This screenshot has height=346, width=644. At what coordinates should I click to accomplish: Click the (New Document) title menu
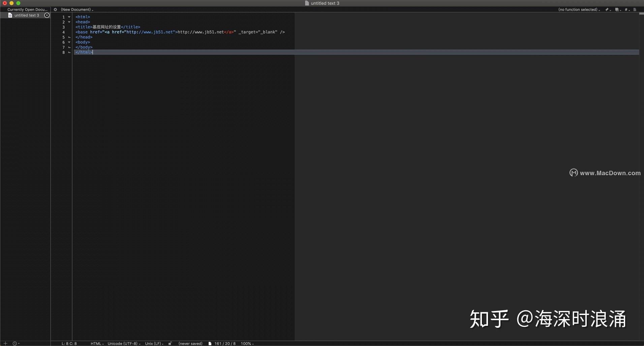coord(77,9)
